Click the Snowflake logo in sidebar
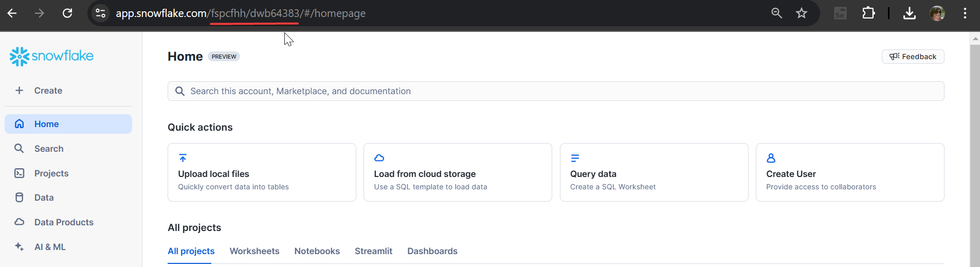Screen dimensions: 980x267 click(51, 56)
